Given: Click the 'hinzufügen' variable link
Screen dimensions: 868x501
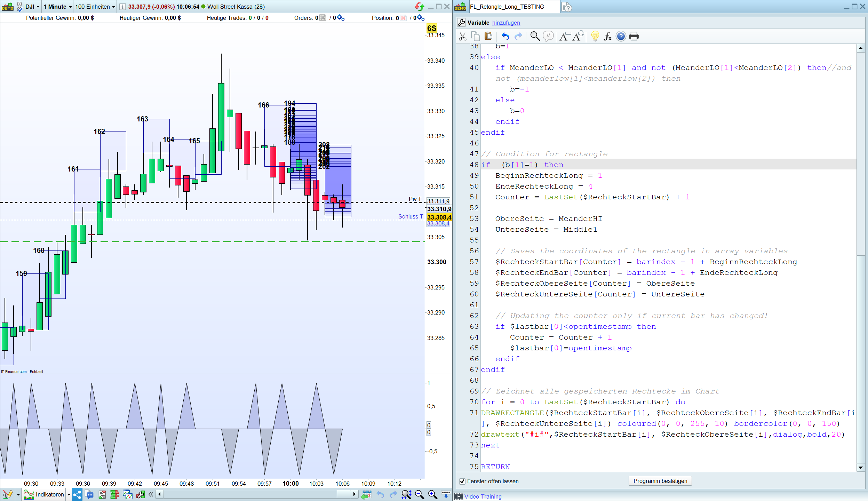Looking at the screenshot, I should pyautogui.click(x=506, y=23).
